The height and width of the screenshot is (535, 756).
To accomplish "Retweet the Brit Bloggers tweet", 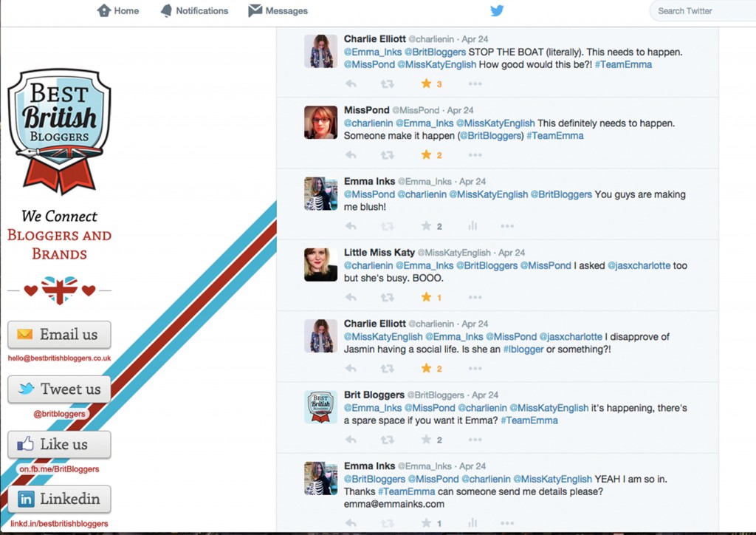I will 387,440.
